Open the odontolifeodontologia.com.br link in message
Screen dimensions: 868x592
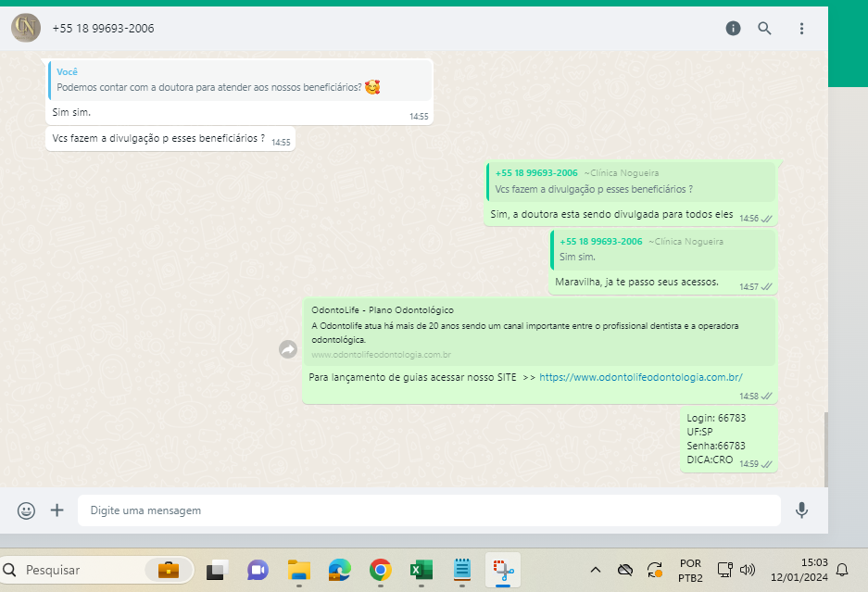[x=640, y=377]
